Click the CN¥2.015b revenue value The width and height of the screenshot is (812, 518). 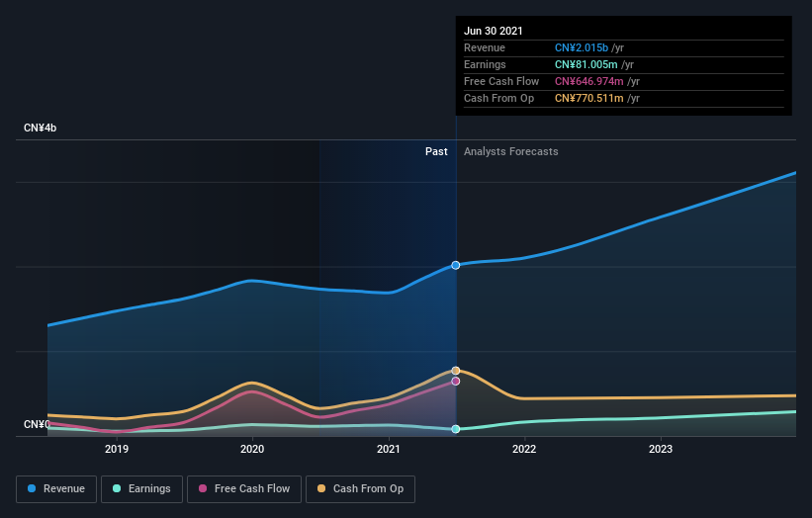tap(581, 47)
